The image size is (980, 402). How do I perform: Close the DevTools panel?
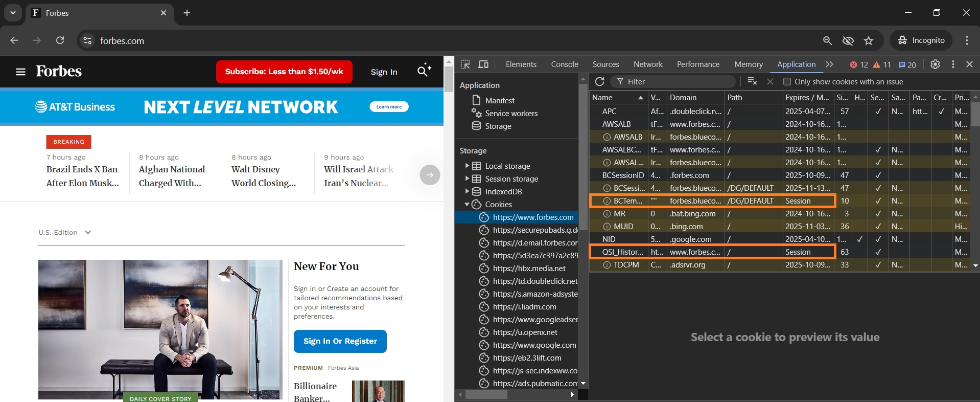pos(969,64)
